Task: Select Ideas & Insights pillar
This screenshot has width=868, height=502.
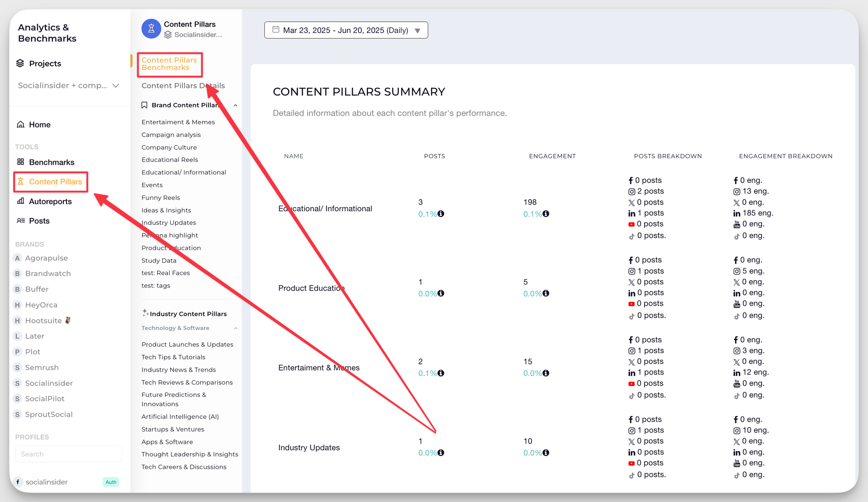Action: tap(166, 210)
